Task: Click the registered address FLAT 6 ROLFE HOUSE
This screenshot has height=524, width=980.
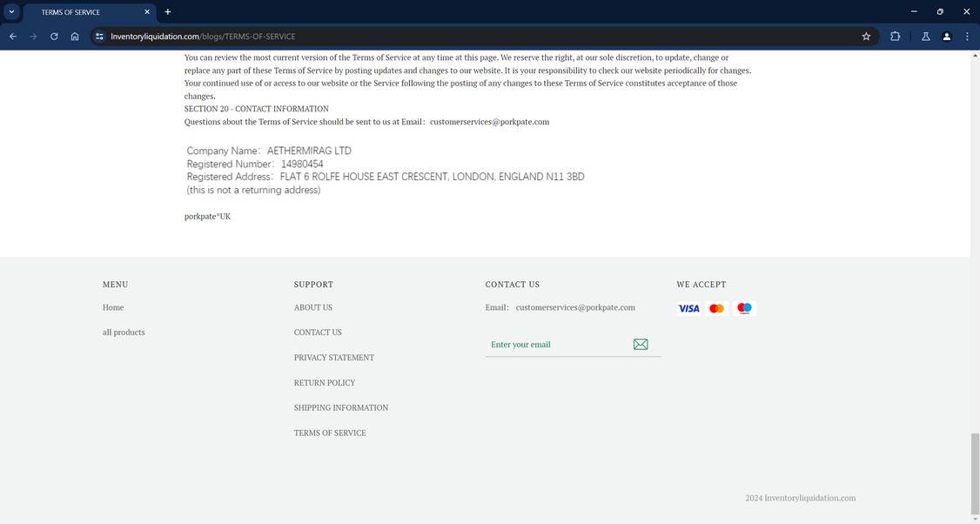Action: click(x=432, y=177)
